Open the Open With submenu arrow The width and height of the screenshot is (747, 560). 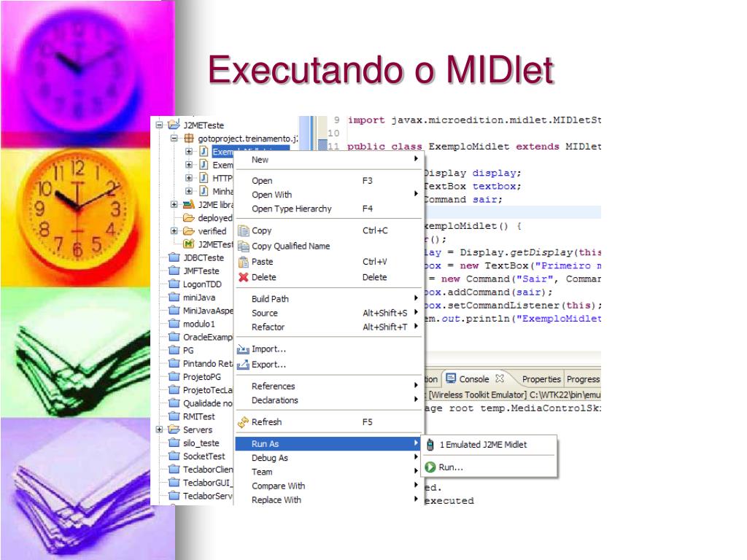(416, 194)
